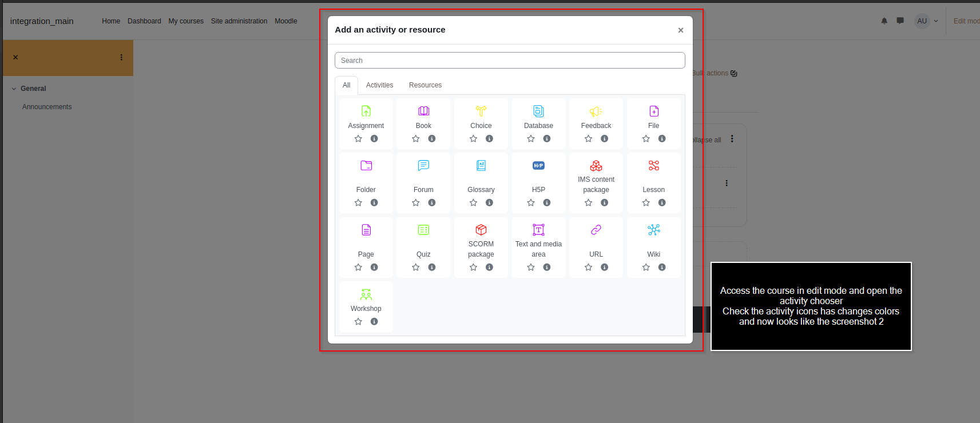
Task: Mark Feedback as a starred activity
Action: pos(588,139)
